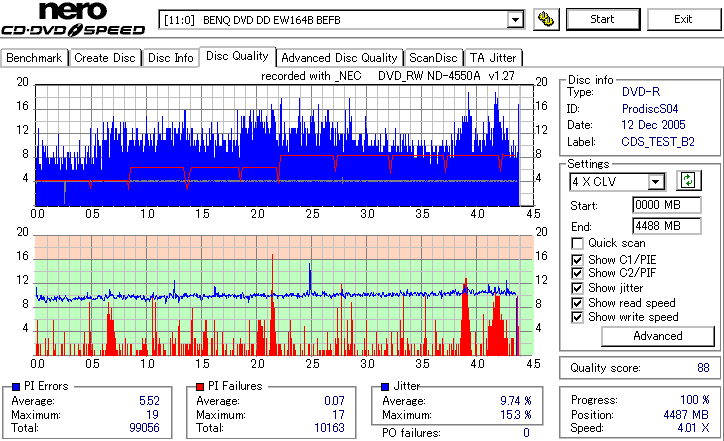Image resolution: width=724 pixels, height=441 pixels.
Task: Click the End 4488 MB field
Action: point(667,226)
